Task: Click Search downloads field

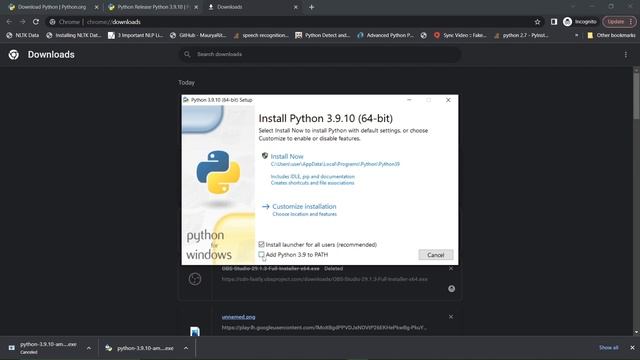Action: 320,54
